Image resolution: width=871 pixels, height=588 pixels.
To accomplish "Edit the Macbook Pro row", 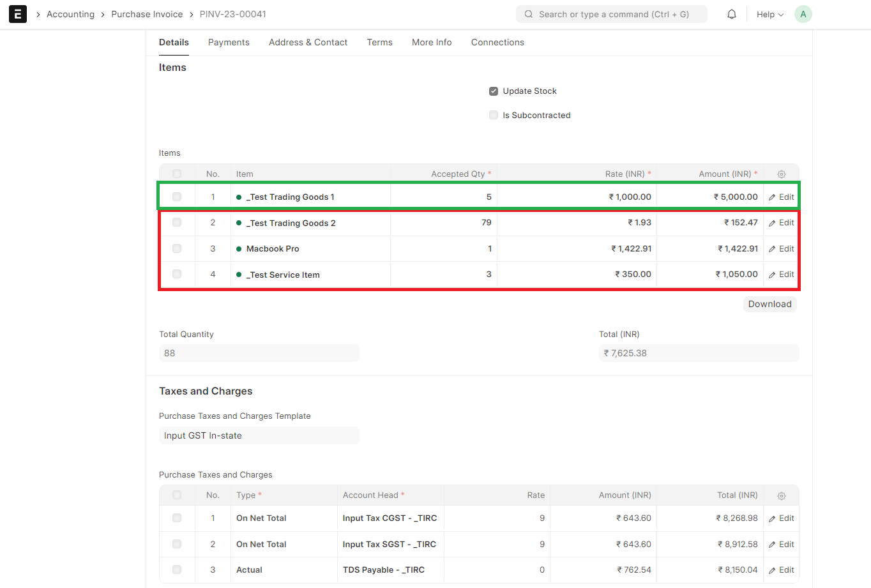I will (x=781, y=249).
